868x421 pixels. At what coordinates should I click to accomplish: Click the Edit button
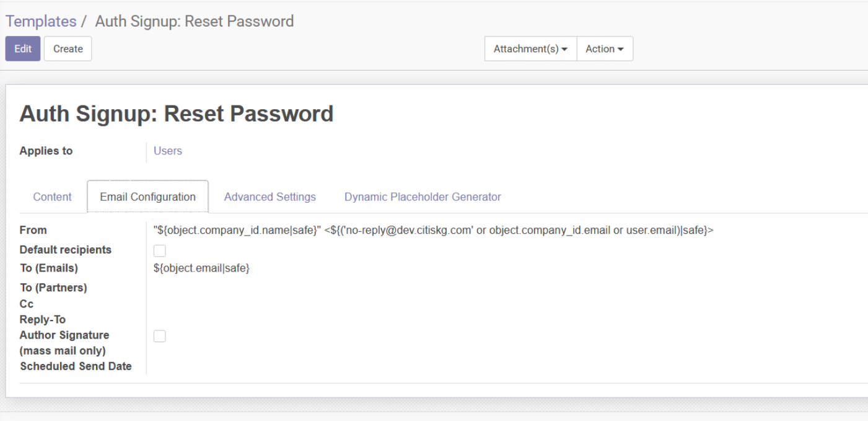pyautogui.click(x=23, y=49)
